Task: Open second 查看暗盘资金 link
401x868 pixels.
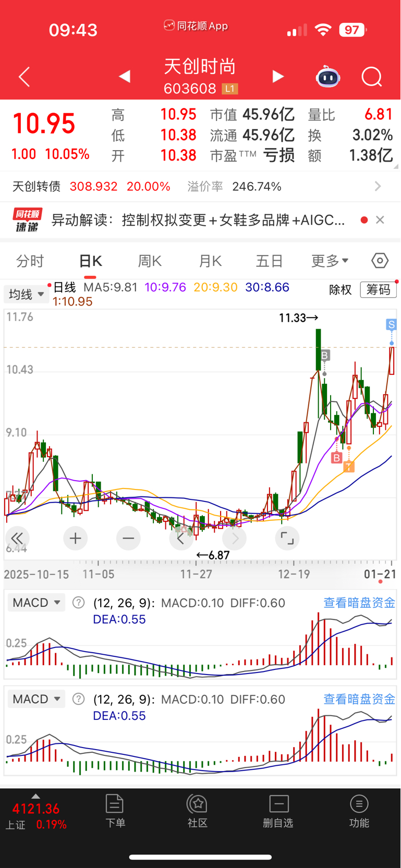Action: click(359, 699)
